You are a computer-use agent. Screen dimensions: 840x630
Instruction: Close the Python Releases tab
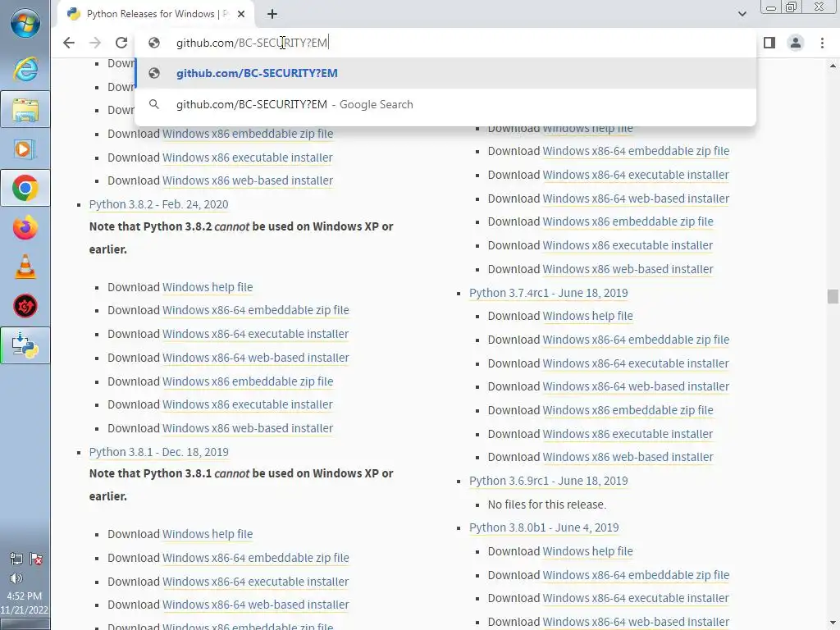(241, 14)
